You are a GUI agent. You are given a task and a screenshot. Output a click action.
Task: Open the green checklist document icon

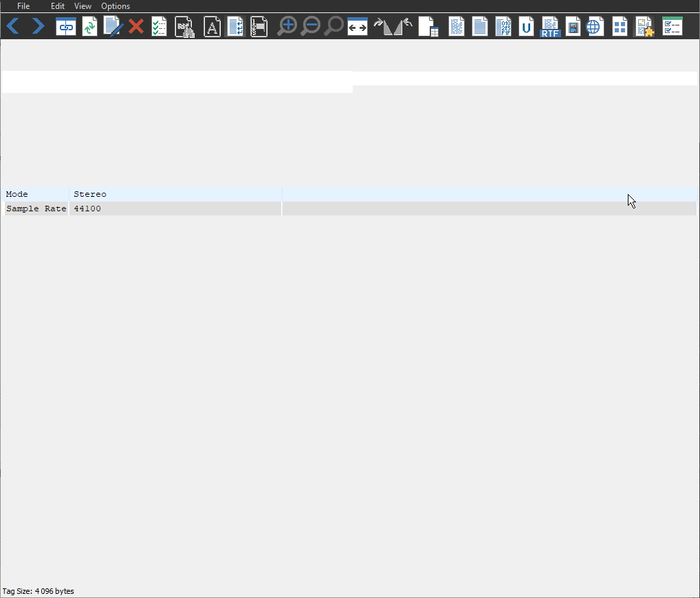160,26
